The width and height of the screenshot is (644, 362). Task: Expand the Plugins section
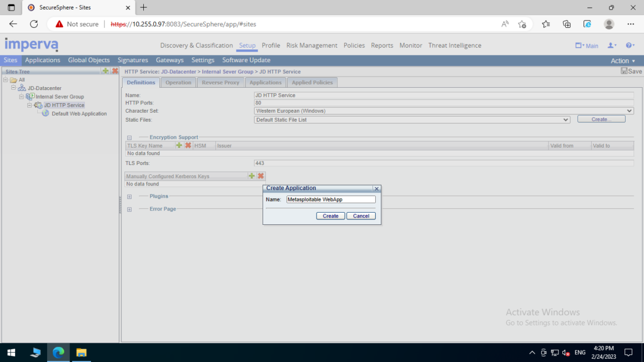[x=129, y=196]
